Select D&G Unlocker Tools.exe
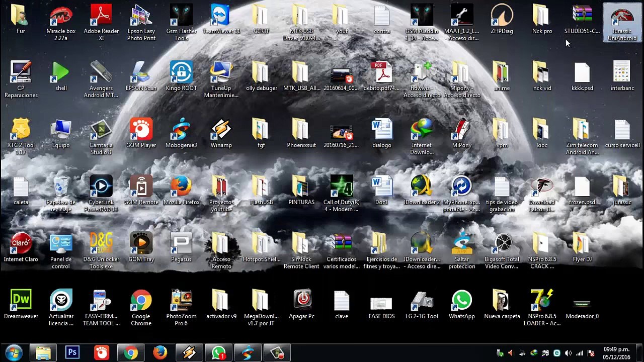644x362 pixels. 101,251
